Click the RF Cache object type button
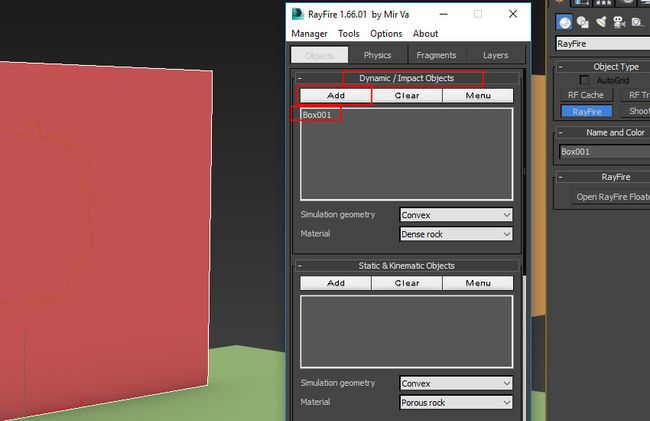 pos(585,95)
